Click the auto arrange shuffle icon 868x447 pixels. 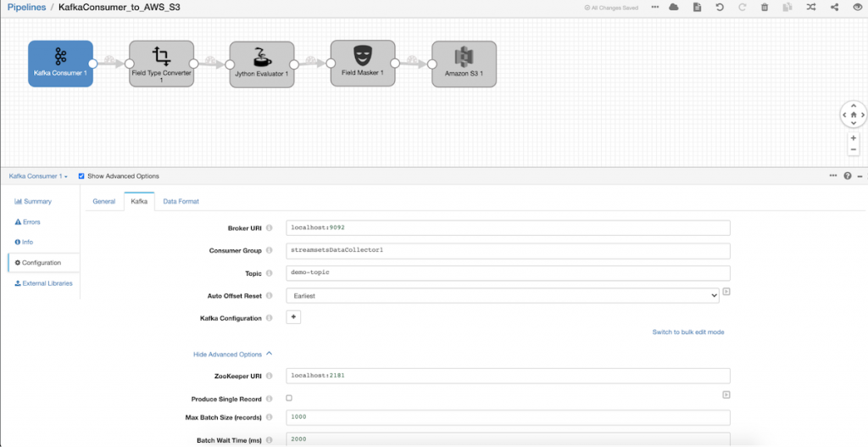pos(811,8)
